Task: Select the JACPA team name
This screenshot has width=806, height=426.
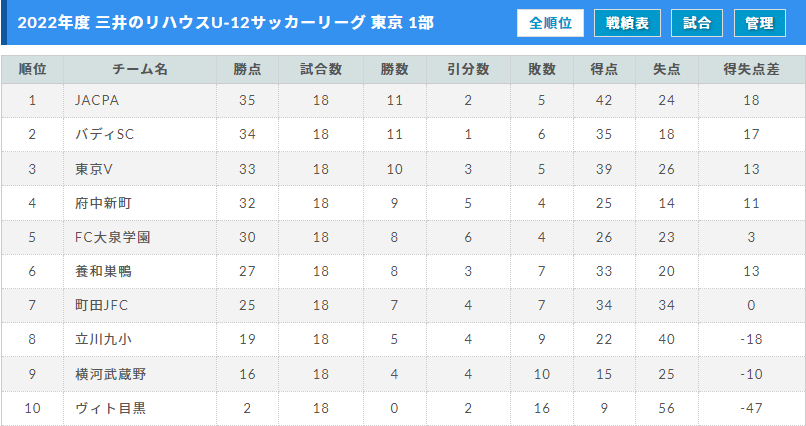Action: click(x=97, y=100)
